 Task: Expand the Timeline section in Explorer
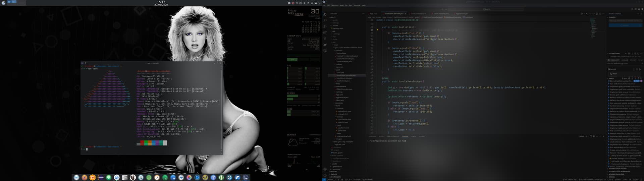(334, 174)
